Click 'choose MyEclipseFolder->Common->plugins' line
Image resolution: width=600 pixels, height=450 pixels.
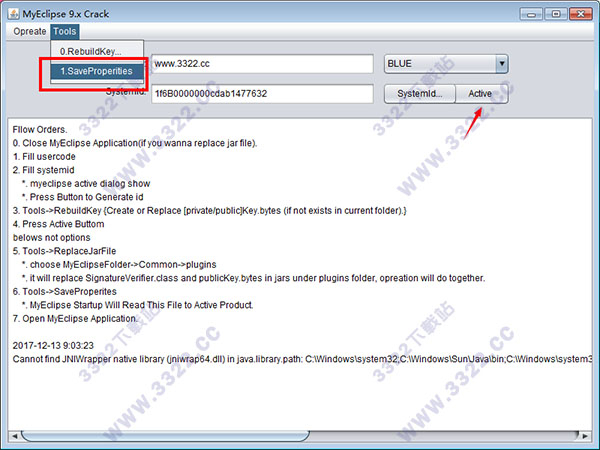point(119,264)
